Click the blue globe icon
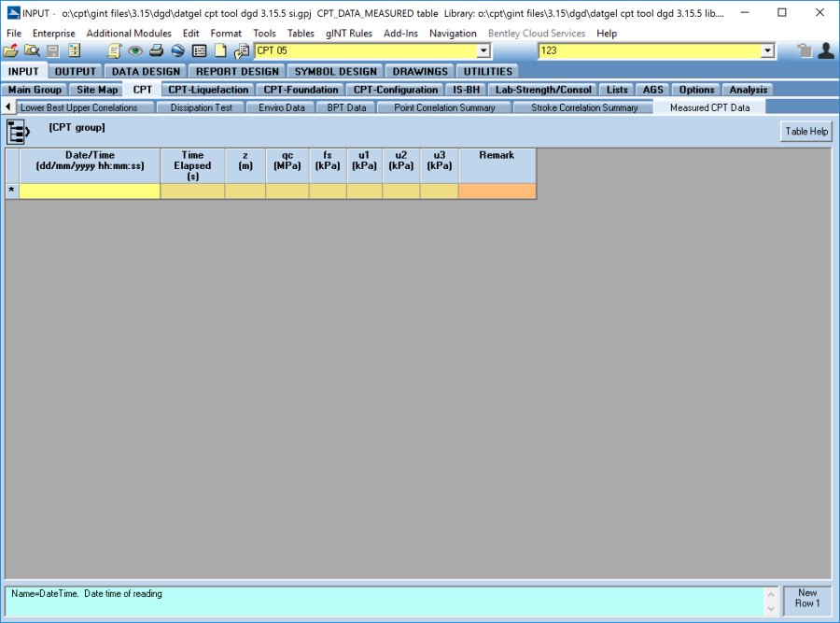The height and width of the screenshot is (623, 840). pos(177,51)
